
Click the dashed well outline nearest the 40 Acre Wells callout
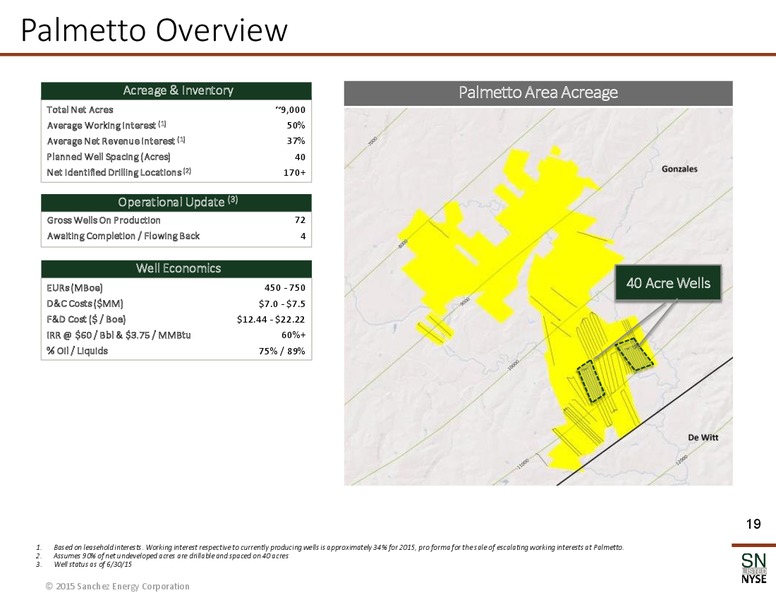634,354
